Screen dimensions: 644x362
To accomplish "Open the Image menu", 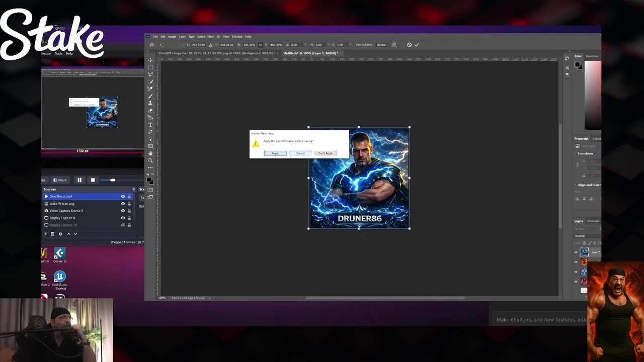I will click(x=172, y=37).
